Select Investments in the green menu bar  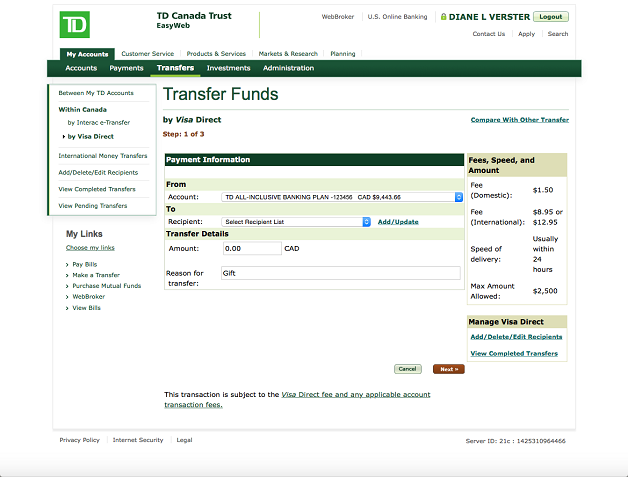[228, 68]
